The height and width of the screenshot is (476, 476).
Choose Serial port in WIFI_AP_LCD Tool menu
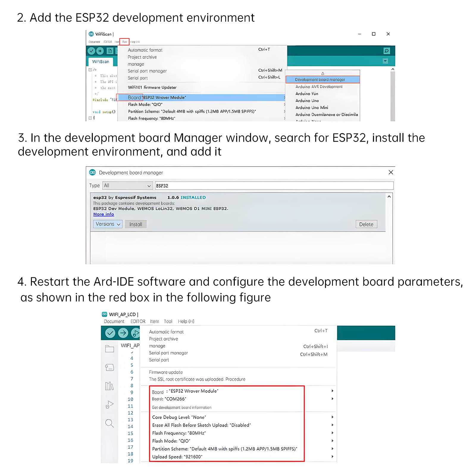pyautogui.click(x=159, y=360)
